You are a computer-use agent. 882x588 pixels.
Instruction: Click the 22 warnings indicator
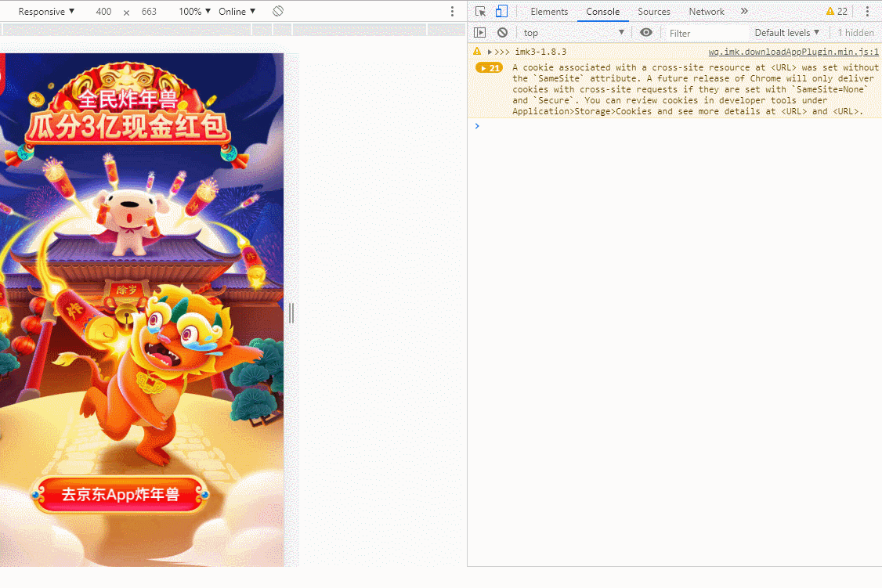click(x=837, y=12)
